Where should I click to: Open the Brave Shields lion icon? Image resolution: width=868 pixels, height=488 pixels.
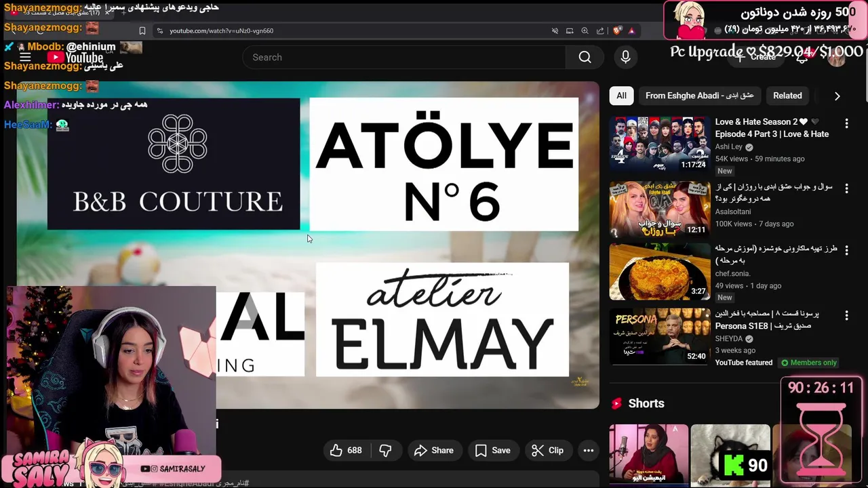(x=616, y=30)
